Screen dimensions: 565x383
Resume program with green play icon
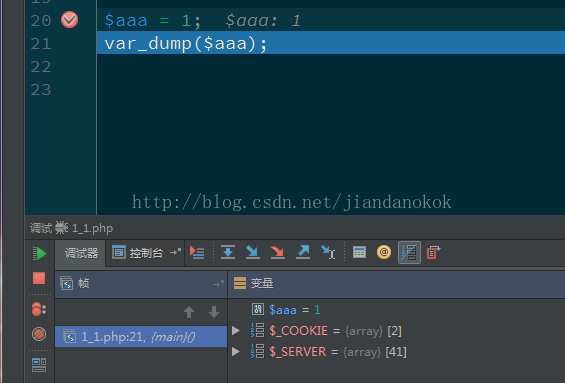pyautogui.click(x=39, y=253)
